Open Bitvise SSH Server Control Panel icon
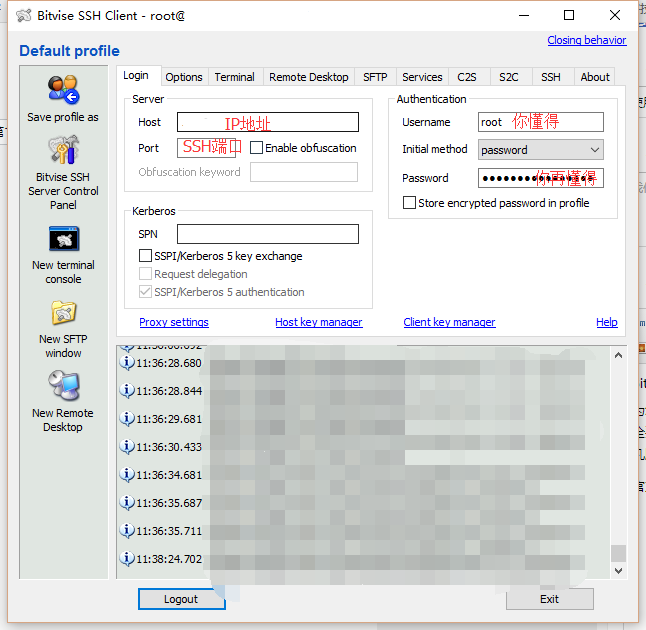646x630 pixels. coord(63,149)
